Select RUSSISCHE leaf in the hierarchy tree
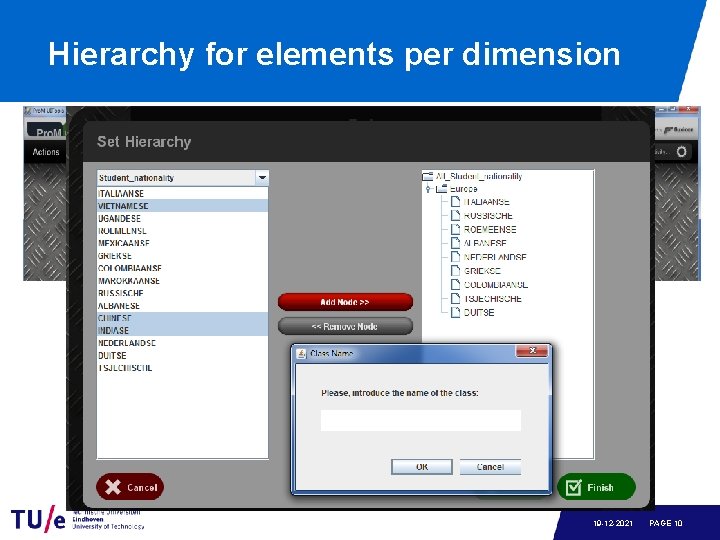The height and width of the screenshot is (540, 720). 488,216
